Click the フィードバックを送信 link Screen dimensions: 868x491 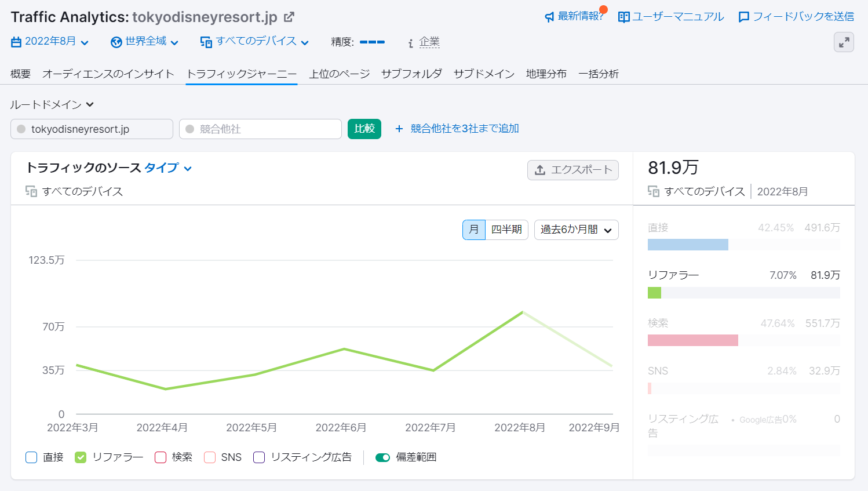(803, 17)
